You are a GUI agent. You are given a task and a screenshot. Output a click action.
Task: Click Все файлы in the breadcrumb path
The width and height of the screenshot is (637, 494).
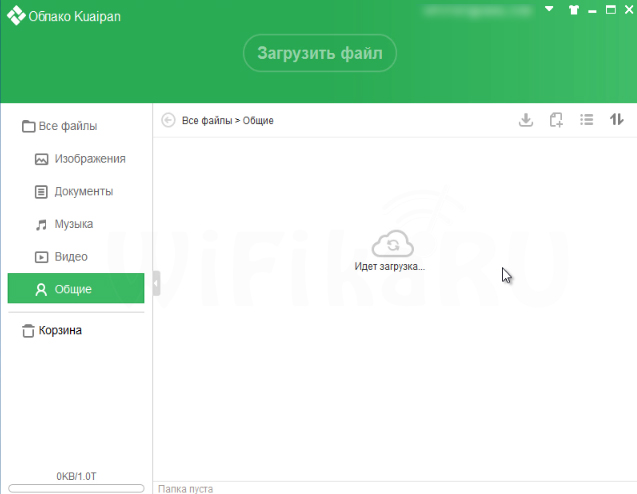click(x=206, y=121)
